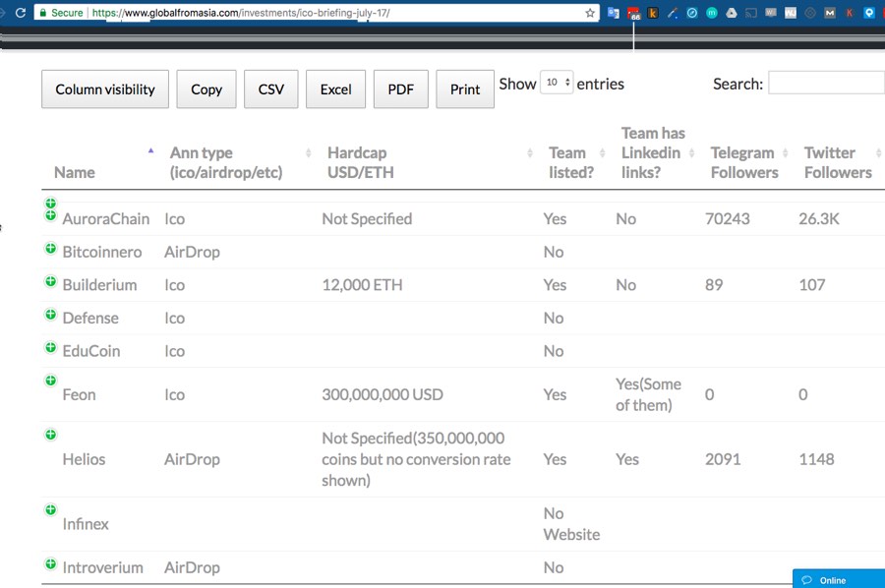Screen dimensions: 885x588
Task: Expand the Bitcoinnero row with green plus
Action: [x=51, y=249]
